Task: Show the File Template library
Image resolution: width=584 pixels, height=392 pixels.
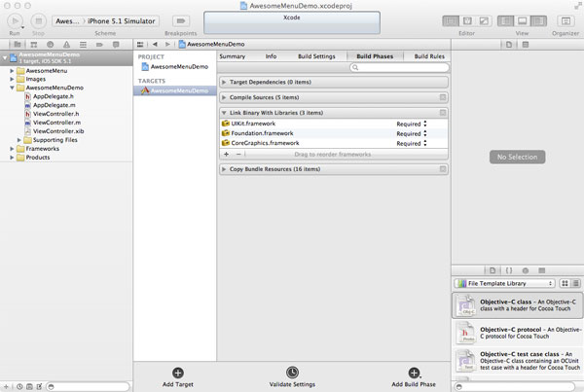Action: [x=493, y=270]
